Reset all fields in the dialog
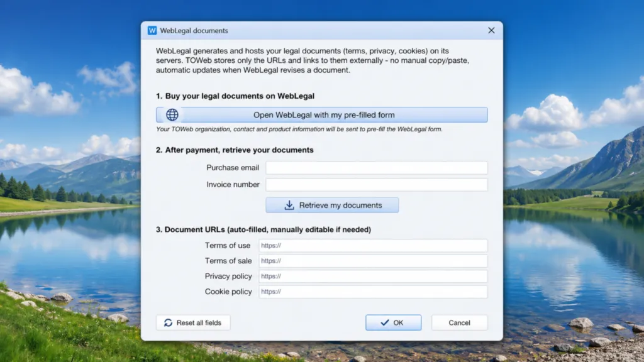This screenshot has width=644, height=362. pos(192,322)
